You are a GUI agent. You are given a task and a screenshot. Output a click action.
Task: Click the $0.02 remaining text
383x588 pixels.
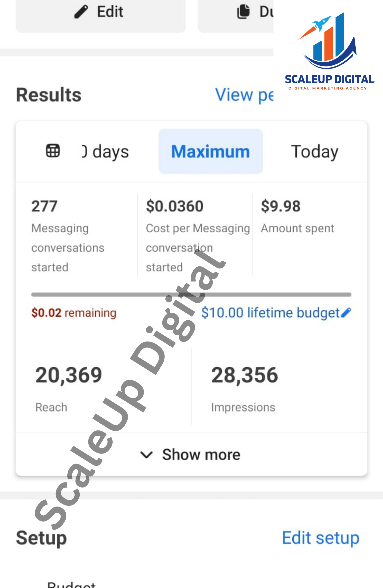74,313
